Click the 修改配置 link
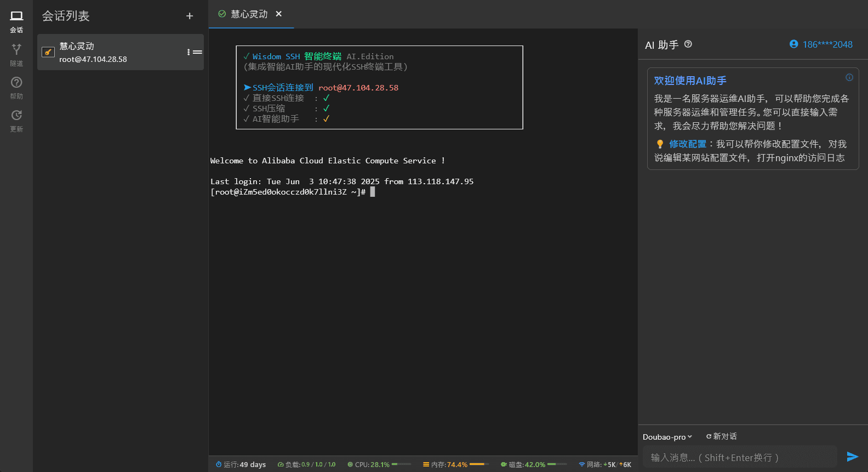The width and height of the screenshot is (868, 472). tap(687, 144)
